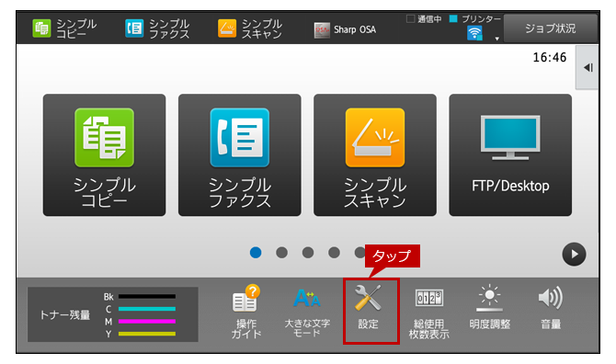Expand the side action panel tab

click(587, 67)
